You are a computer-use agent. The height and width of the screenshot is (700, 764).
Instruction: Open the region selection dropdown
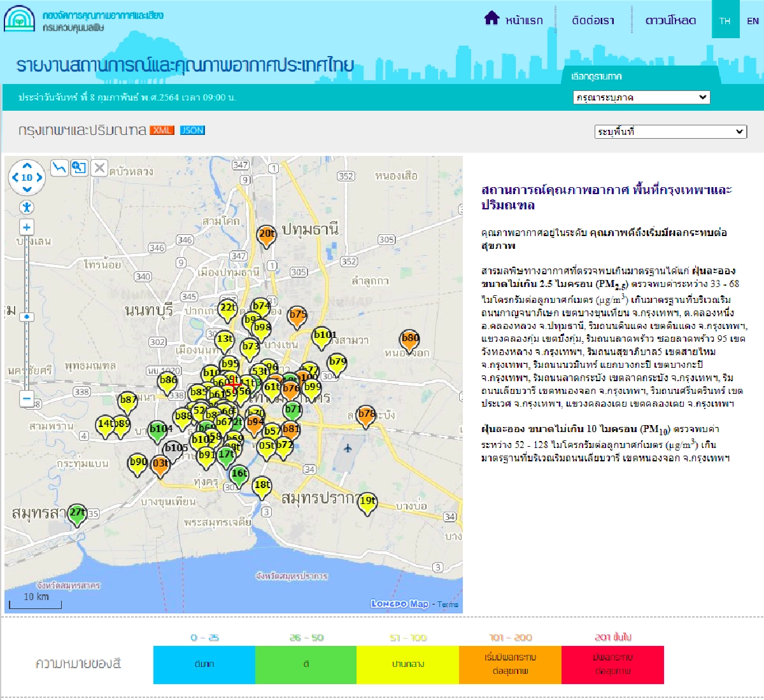click(x=641, y=97)
